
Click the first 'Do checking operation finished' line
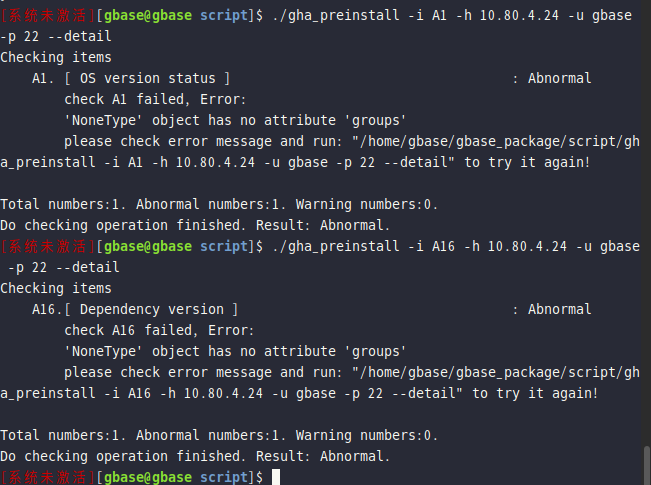[195, 225]
